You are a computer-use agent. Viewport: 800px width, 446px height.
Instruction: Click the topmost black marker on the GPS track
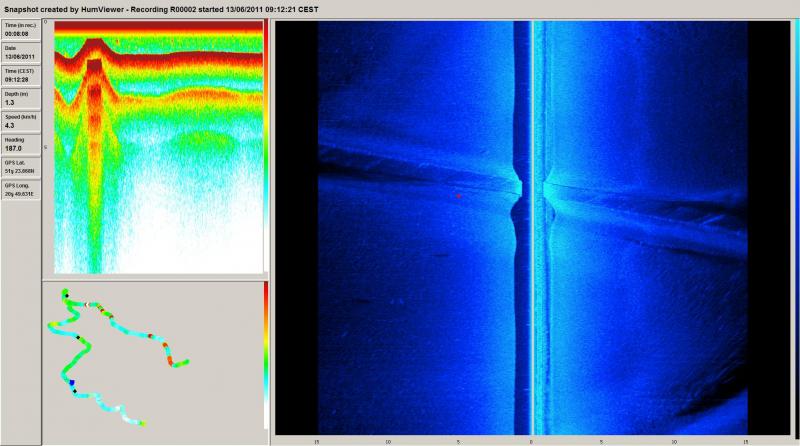(x=65, y=296)
